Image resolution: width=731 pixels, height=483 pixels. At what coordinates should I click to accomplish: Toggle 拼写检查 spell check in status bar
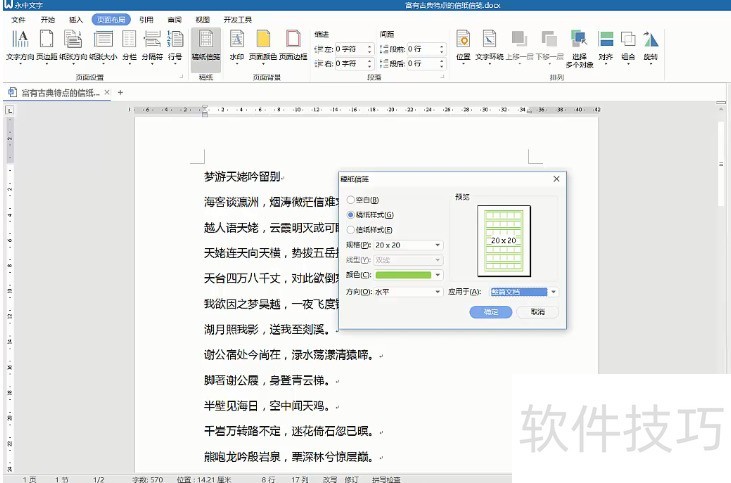click(x=386, y=479)
